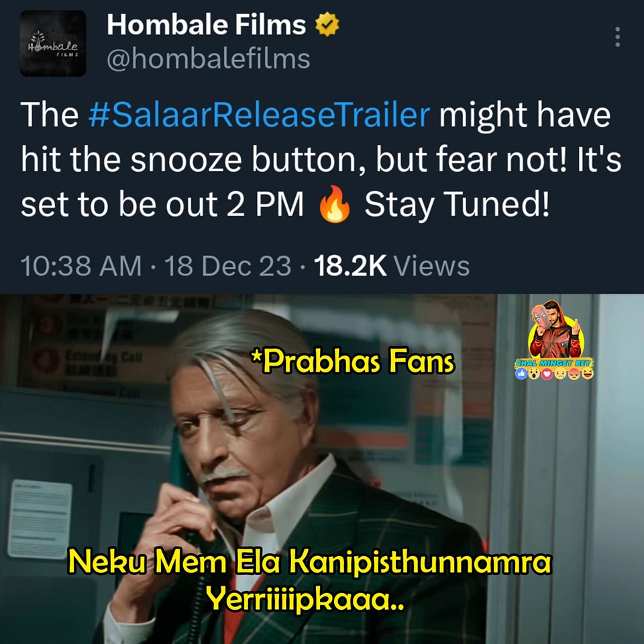
Task: Click the sad crying reaction emoji
Action: [x=560, y=374]
